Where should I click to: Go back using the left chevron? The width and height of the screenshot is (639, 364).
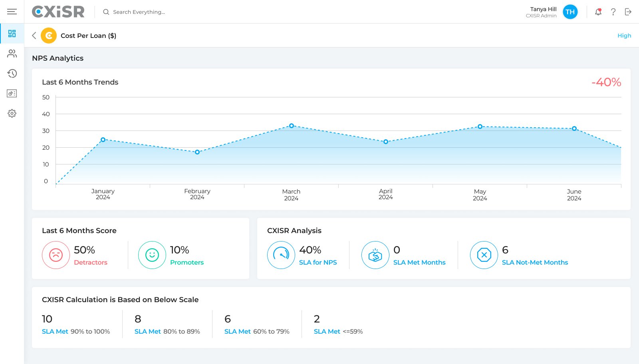(x=34, y=36)
